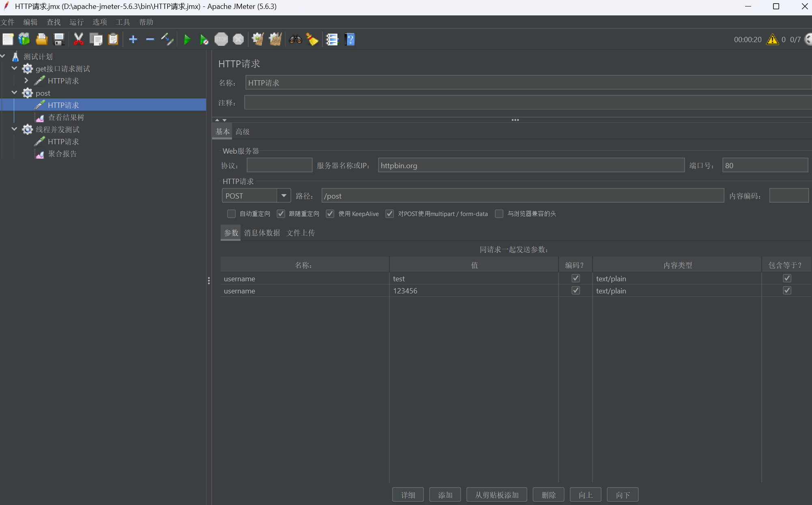Click the Function helper list icon
812x505 pixels.
(x=332, y=39)
